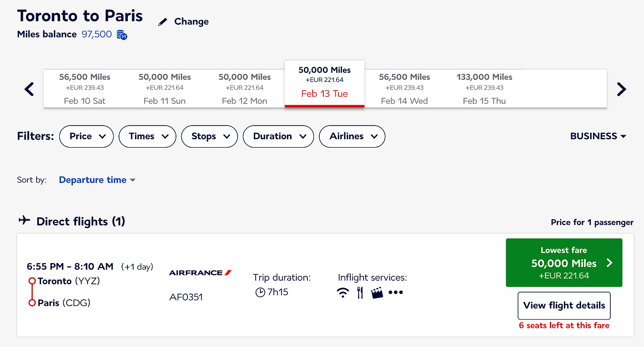Click the Air France logo

click(200, 273)
